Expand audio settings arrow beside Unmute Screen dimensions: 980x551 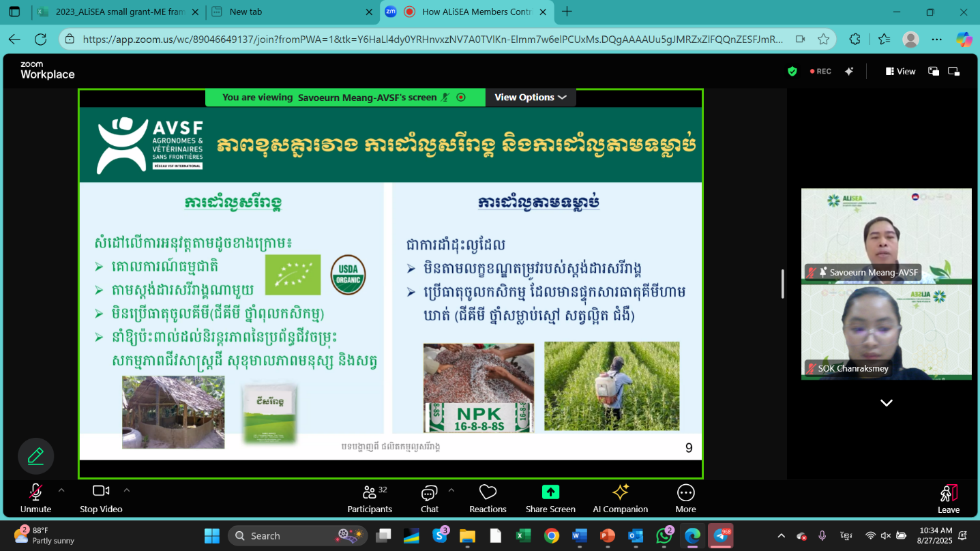point(61,490)
